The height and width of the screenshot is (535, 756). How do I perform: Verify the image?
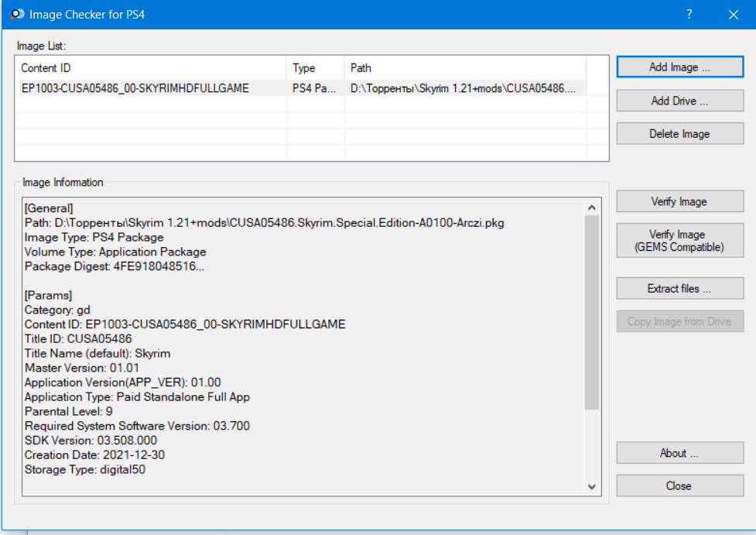(680, 201)
